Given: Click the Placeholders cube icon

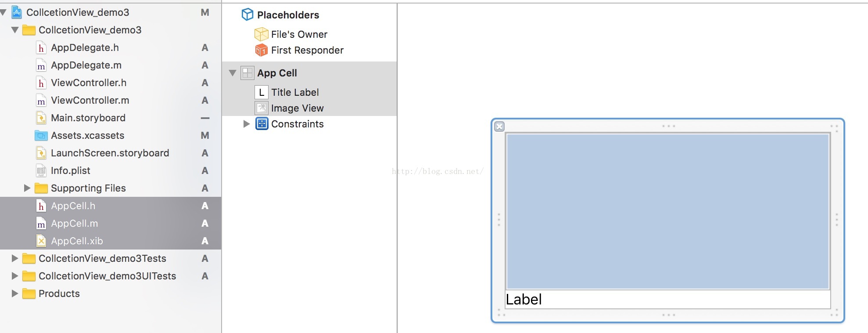Looking at the screenshot, I should point(247,15).
